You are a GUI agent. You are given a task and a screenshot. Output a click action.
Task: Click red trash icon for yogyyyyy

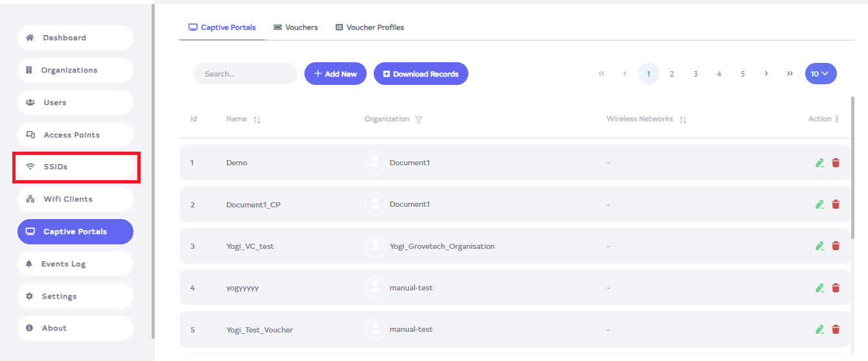click(x=836, y=288)
